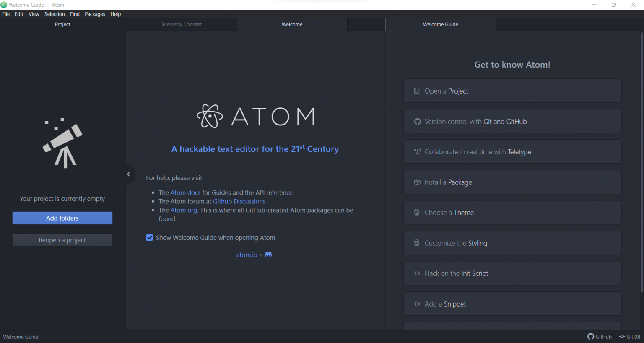Viewport: 644px width, 343px height.
Task: Click the paint bucket icon on Choose a Theme
Action: coord(416,212)
